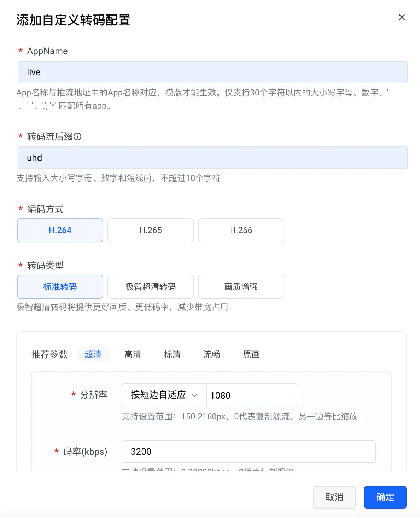Switch to 标清 recommended preset
This screenshot has height=517, width=420.
(x=173, y=354)
